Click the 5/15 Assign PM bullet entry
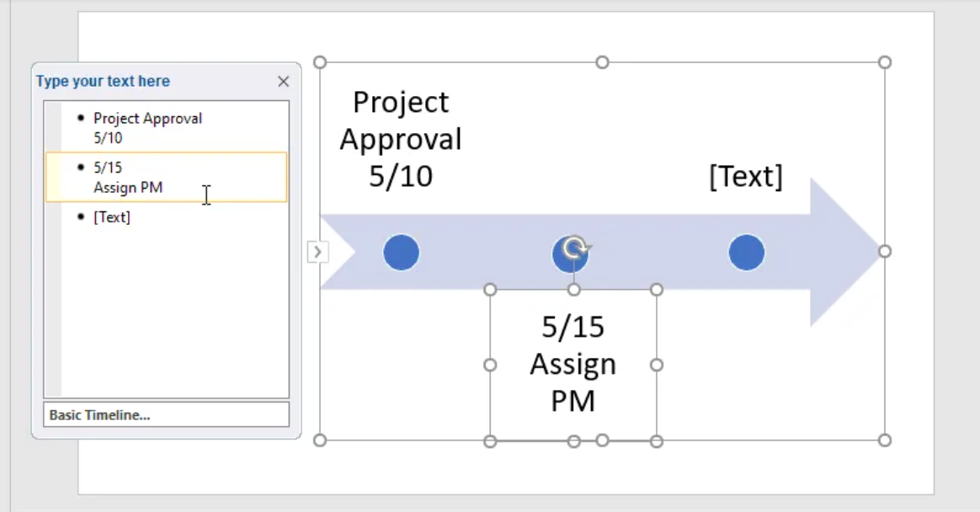Screen dimensions: 980x512 pos(128,178)
